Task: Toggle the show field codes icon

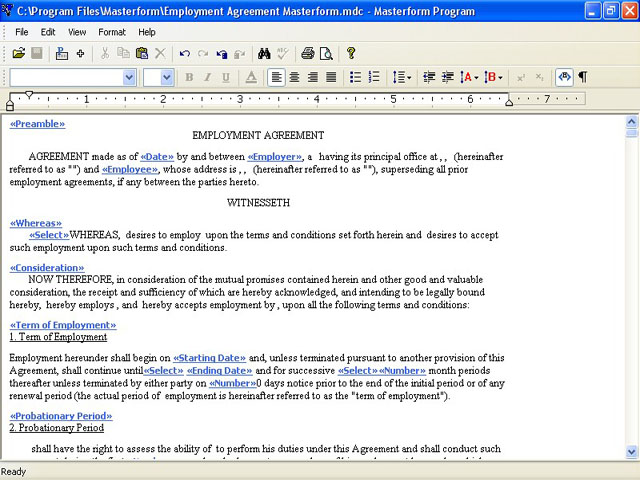Action: pos(564,77)
